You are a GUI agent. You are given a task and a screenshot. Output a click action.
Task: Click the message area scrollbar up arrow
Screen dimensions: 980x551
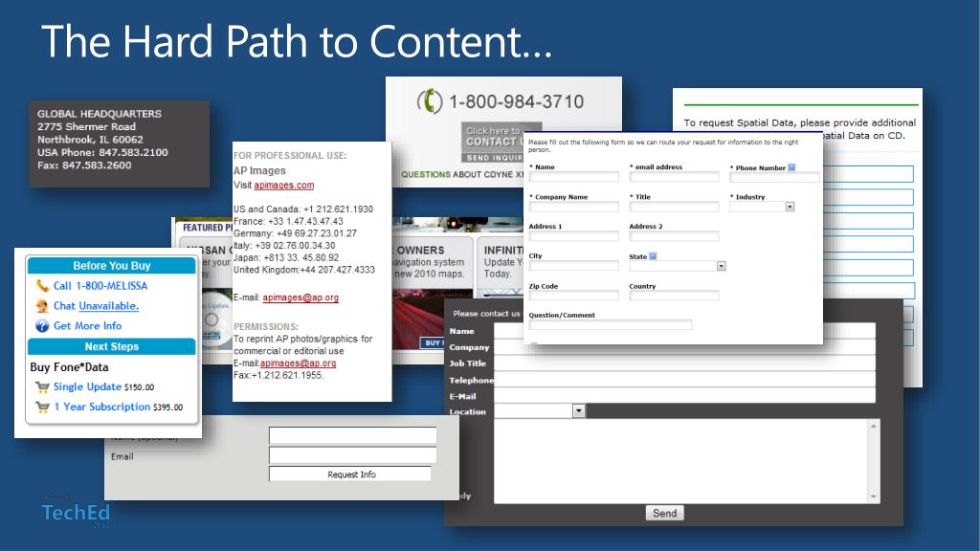(x=874, y=426)
